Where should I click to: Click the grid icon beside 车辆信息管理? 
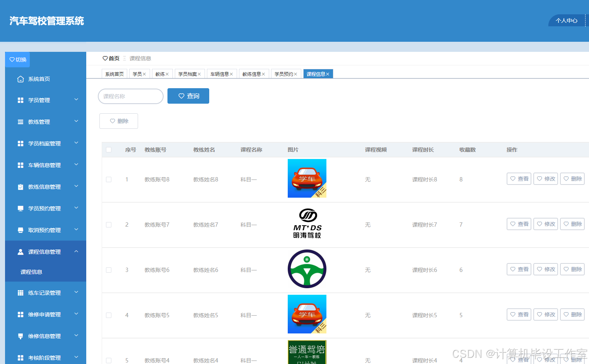click(x=20, y=165)
